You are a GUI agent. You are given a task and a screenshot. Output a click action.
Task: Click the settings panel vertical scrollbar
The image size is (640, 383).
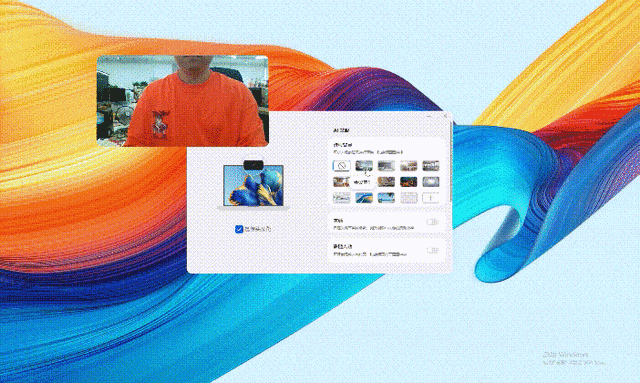(x=451, y=161)
